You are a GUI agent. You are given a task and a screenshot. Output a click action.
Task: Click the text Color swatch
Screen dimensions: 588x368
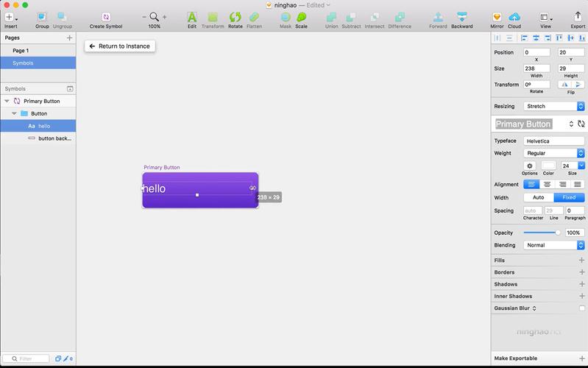click(x=548, y=166)
